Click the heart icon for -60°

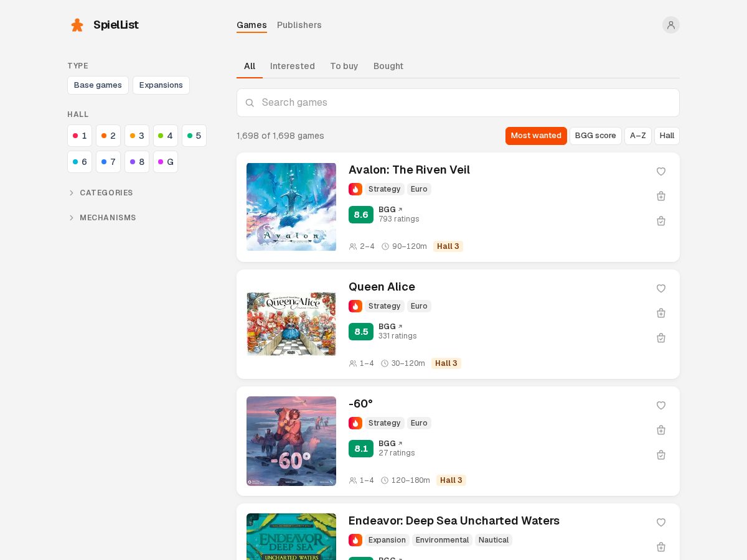[661, 405]
